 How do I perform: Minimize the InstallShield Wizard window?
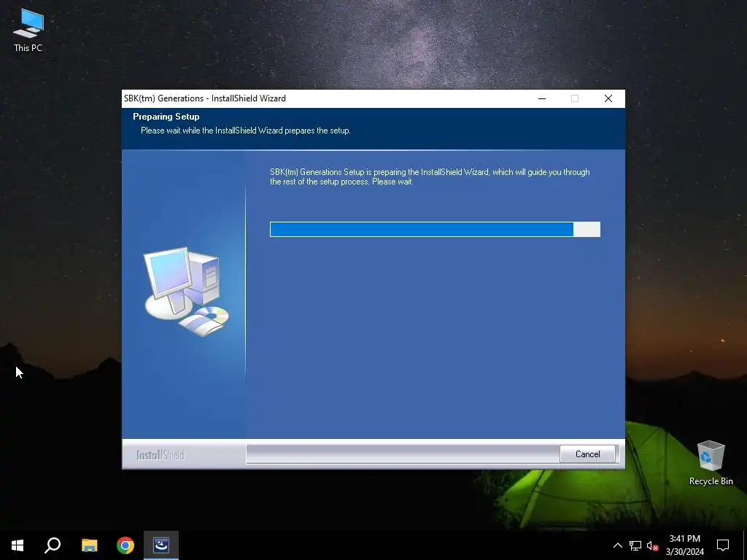542,98
